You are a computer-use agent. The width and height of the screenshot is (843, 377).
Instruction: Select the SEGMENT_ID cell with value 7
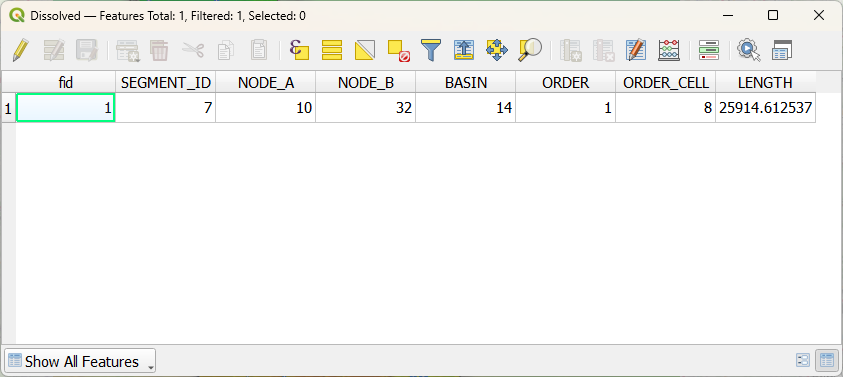(166, 108)
